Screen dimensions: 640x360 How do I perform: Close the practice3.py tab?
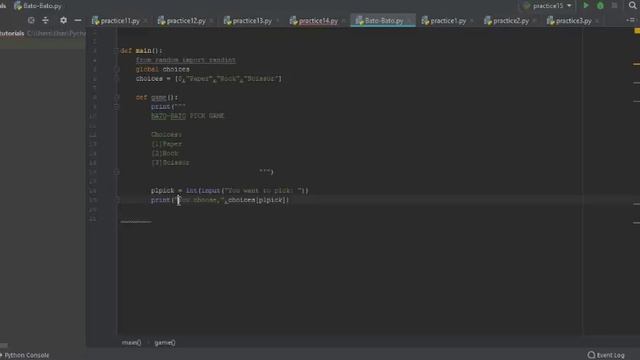pyautogui.click(x=598, y=20)
